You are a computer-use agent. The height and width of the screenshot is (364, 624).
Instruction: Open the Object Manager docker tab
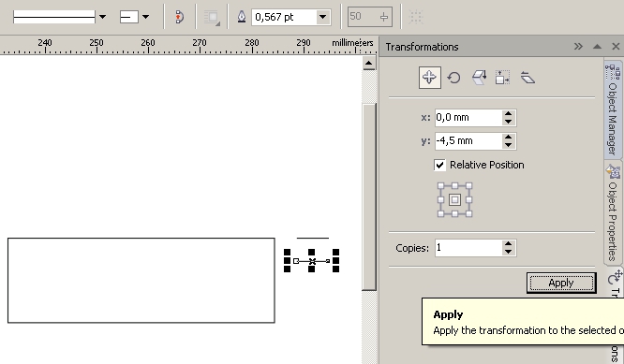coord(613,109)
